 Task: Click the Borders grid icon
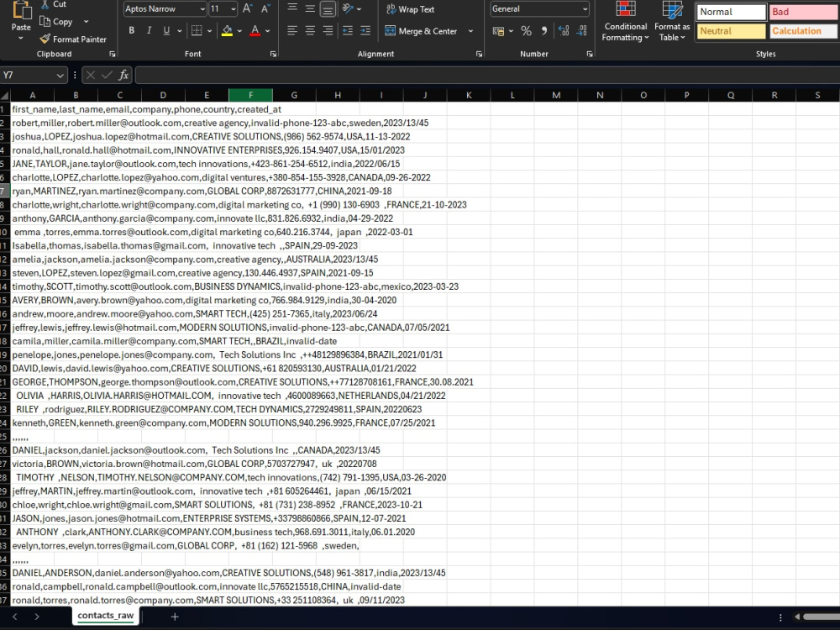pyautogui.click(x=197, y=30)
